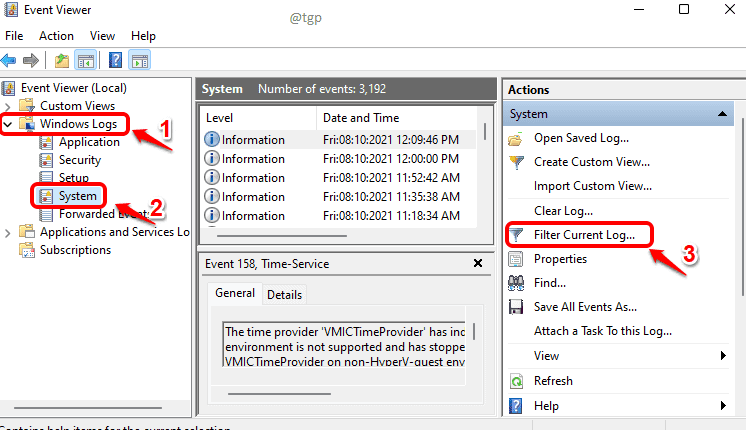Open the View menu in menu bar

click(102, 36)
